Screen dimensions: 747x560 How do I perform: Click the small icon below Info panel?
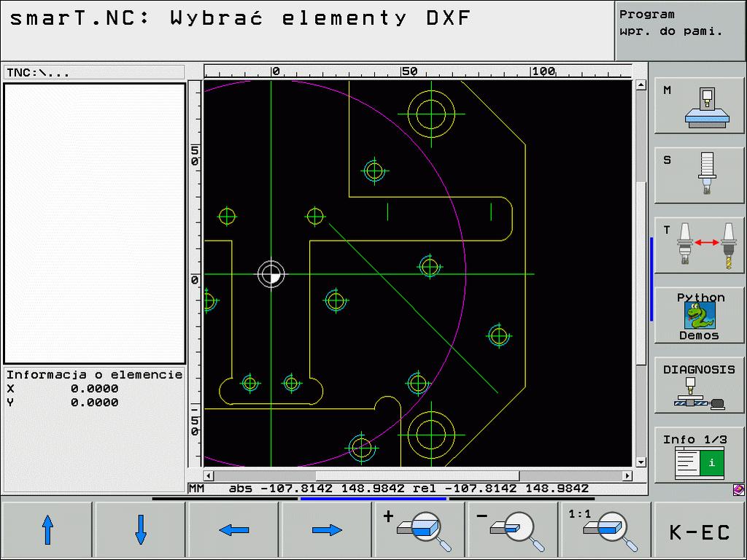[738, 489]
